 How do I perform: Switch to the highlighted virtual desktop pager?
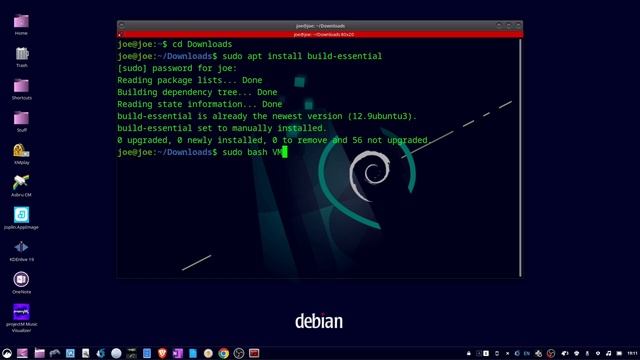pos(486,353)
